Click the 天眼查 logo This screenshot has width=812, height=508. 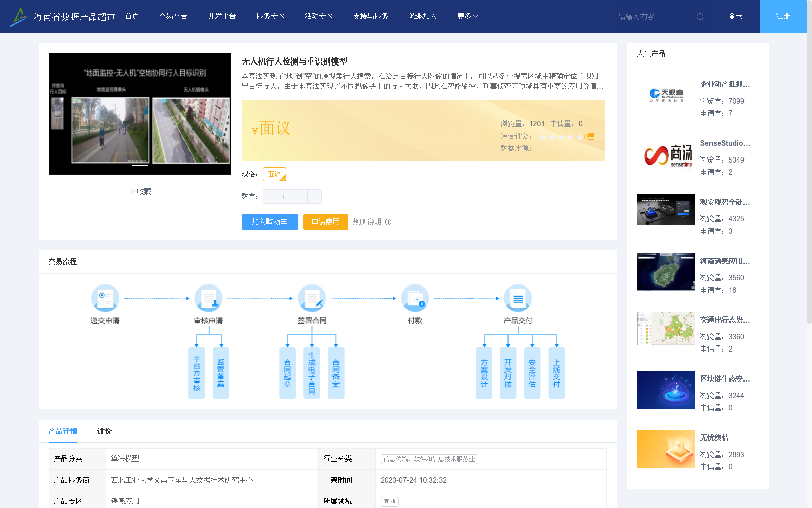666,96
